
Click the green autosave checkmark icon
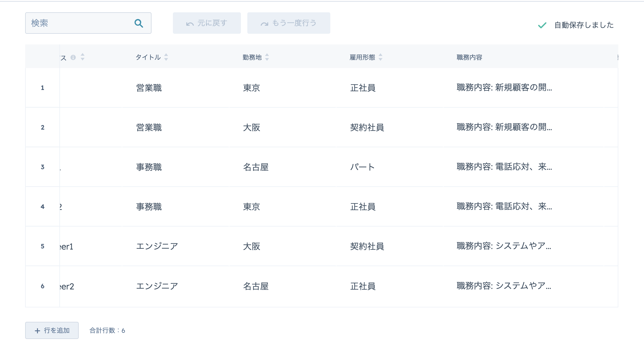coord(542,25)
